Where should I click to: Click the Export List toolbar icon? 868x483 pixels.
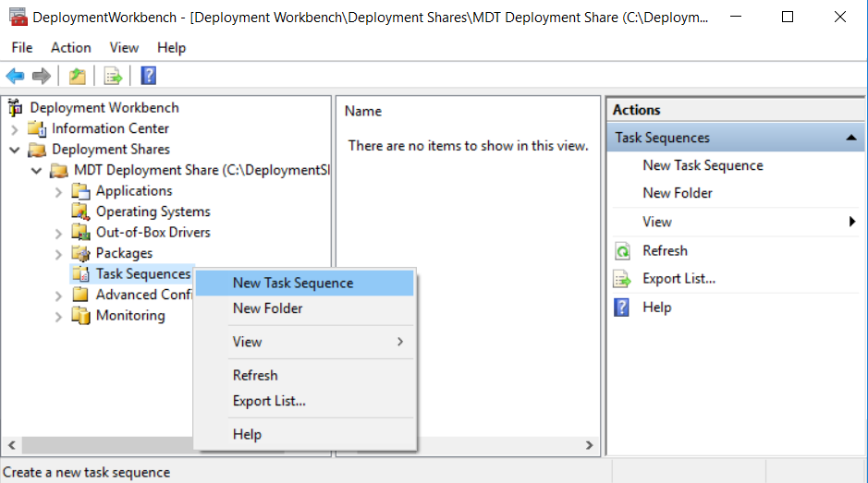pyautogui.click(x=113, y=76)
